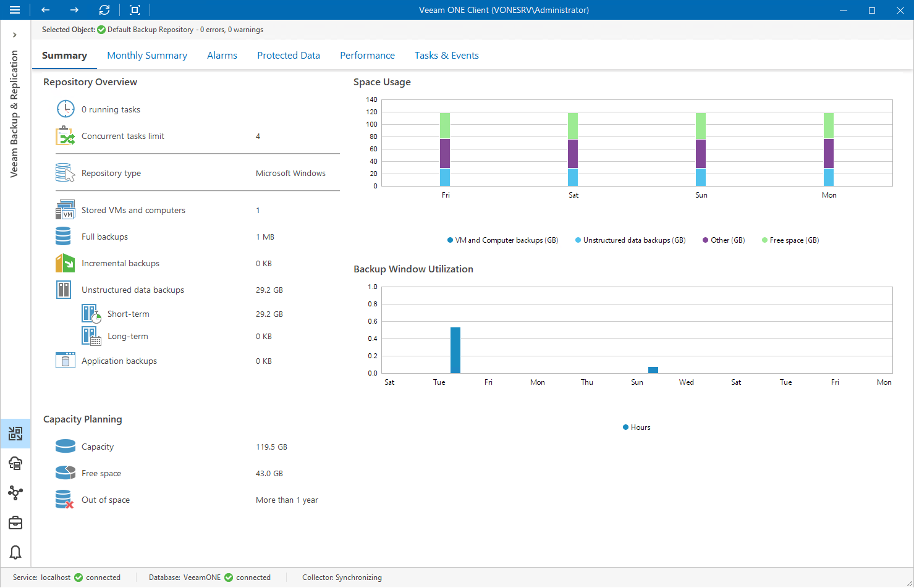Select the network topology sidebar icon

(x=15, y=493)
